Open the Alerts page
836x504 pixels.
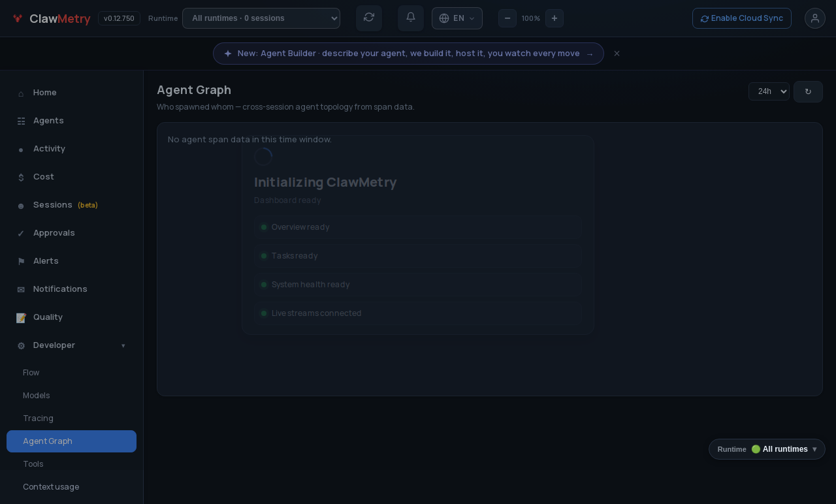[x=71, y=261]
